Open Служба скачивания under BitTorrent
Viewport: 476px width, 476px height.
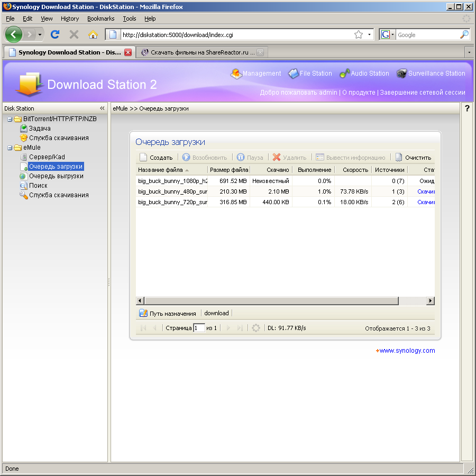pyautogui.click(x=59, y=138)
